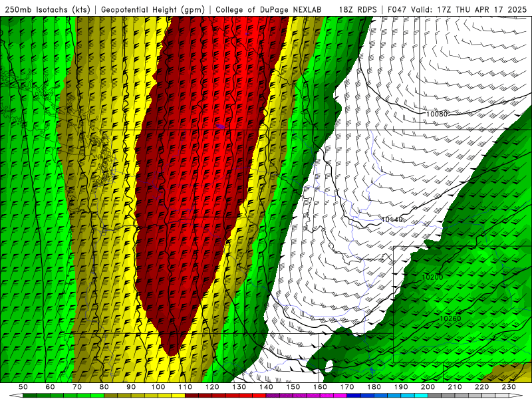Click the "18Z RDPS" model run label

point(358,9)
